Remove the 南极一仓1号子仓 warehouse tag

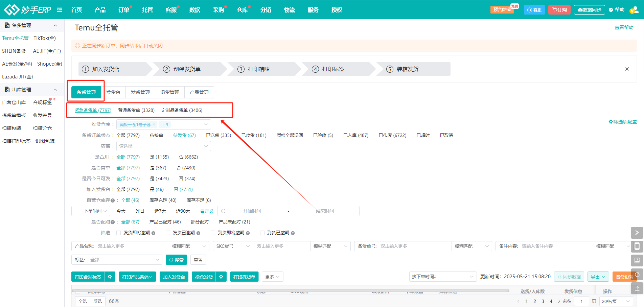(154, 124)
